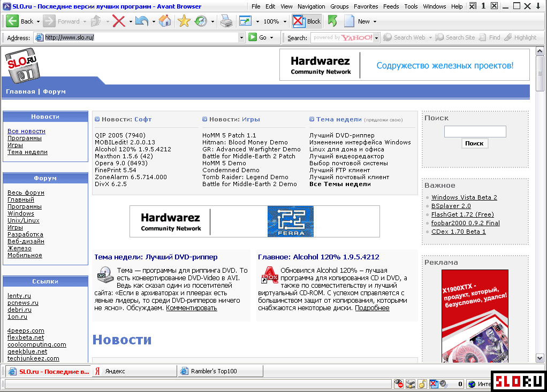Viewport: 547px width, 392px height.
Task: Open the Tools menu
Action: coord(411,6)
